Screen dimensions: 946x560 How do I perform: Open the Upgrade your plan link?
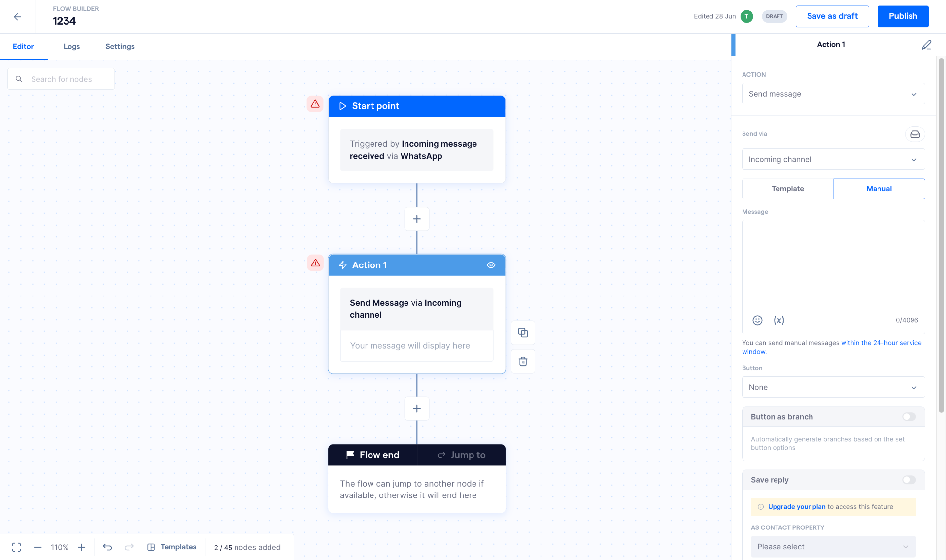(796, 507)
